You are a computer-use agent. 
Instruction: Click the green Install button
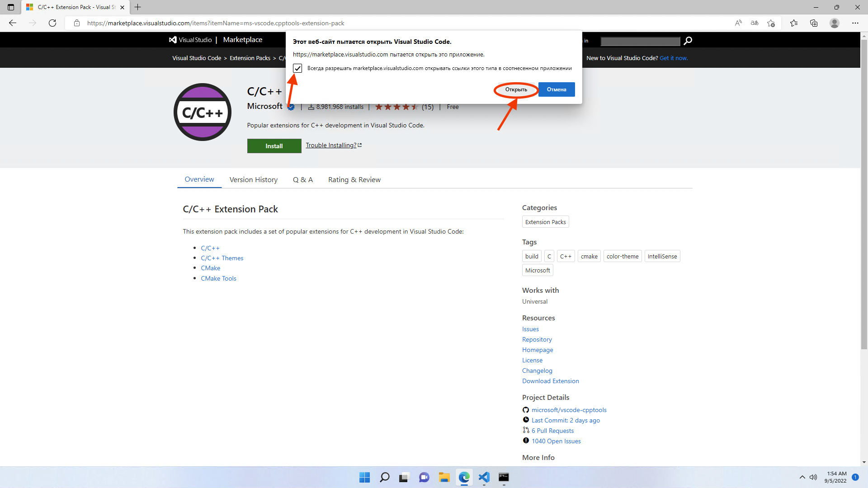(x=274, y=146)
